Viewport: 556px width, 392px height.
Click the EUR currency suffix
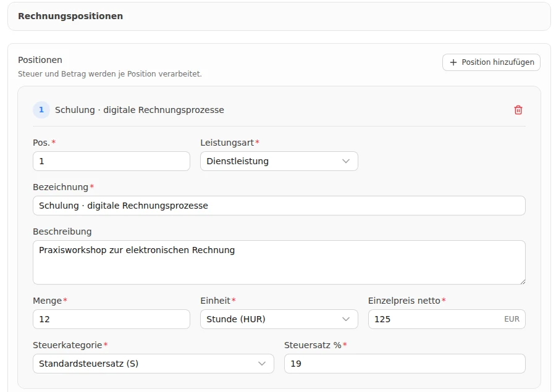tap(512, 319)
